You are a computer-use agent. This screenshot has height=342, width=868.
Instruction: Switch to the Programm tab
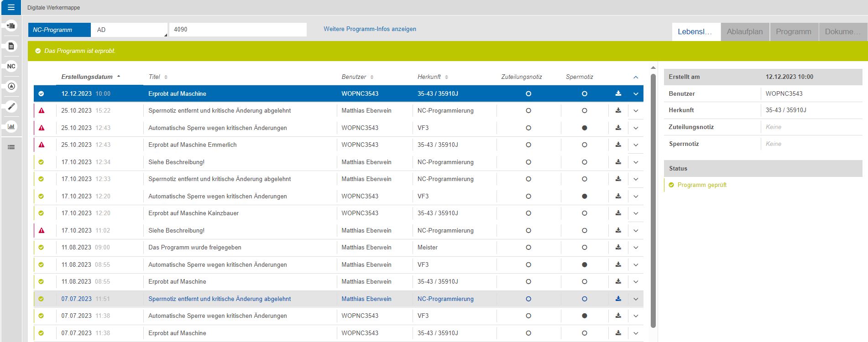point(793,31)
